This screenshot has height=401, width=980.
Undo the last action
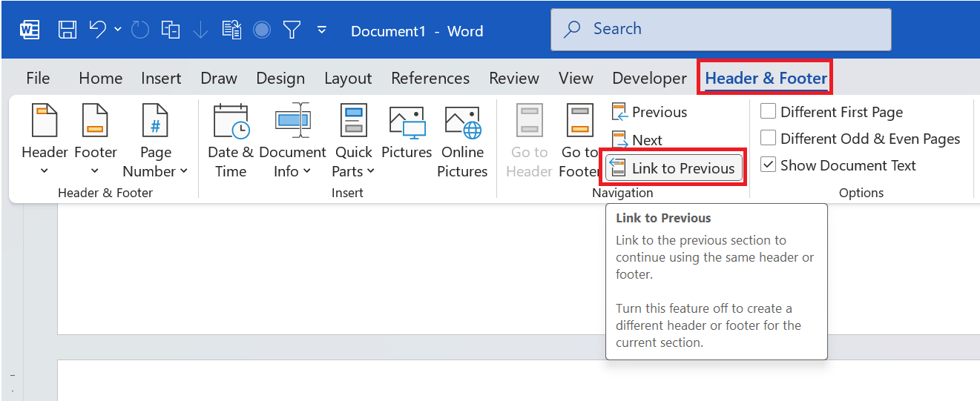[x=98, y=30]
